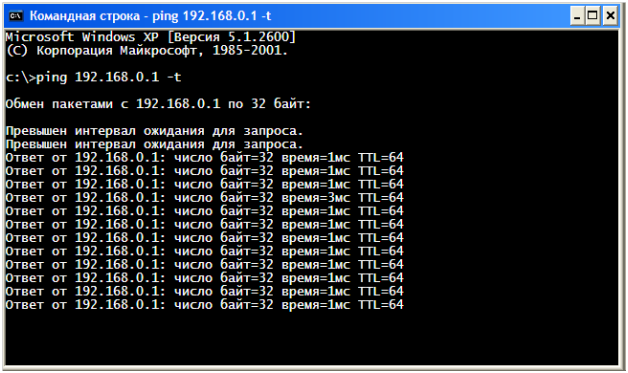
Task: Click the title 'Командная строка - ping 192.168.0.1 -t'
Action: pyautogui.click(x=150, y=16)
